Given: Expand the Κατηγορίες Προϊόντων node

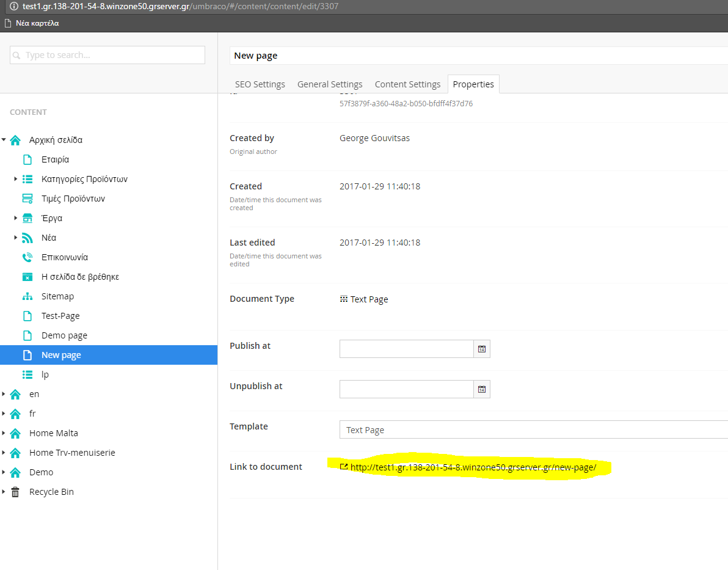Looking at the screenshot, I should (16, 179).
